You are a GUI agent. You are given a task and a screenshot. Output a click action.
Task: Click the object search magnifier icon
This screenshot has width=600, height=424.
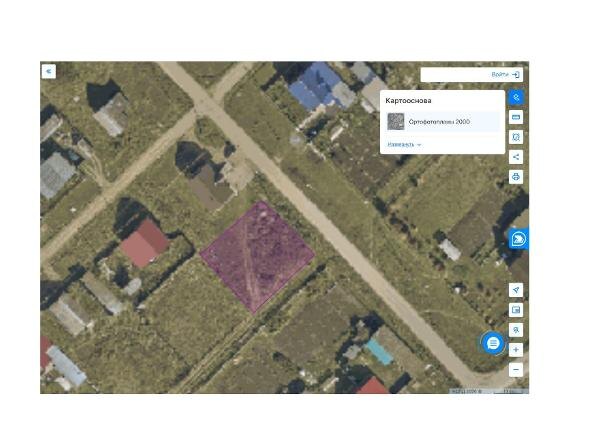click(516, 329)
